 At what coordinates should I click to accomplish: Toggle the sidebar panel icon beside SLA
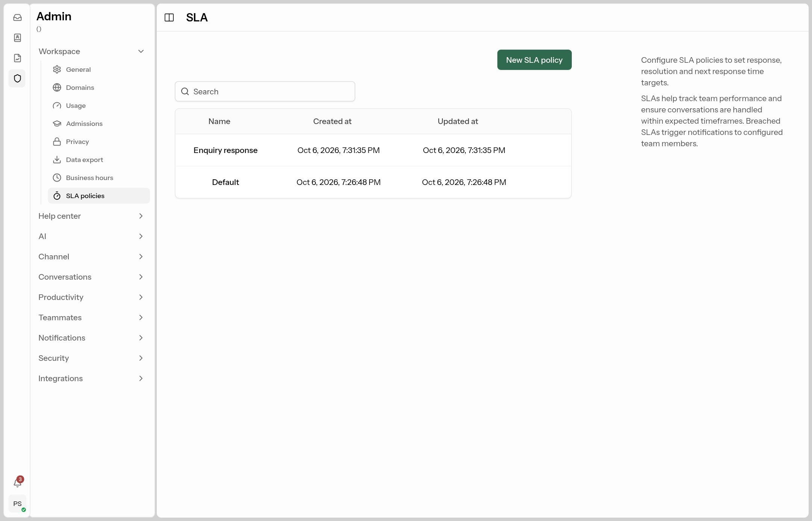point(169,18)
